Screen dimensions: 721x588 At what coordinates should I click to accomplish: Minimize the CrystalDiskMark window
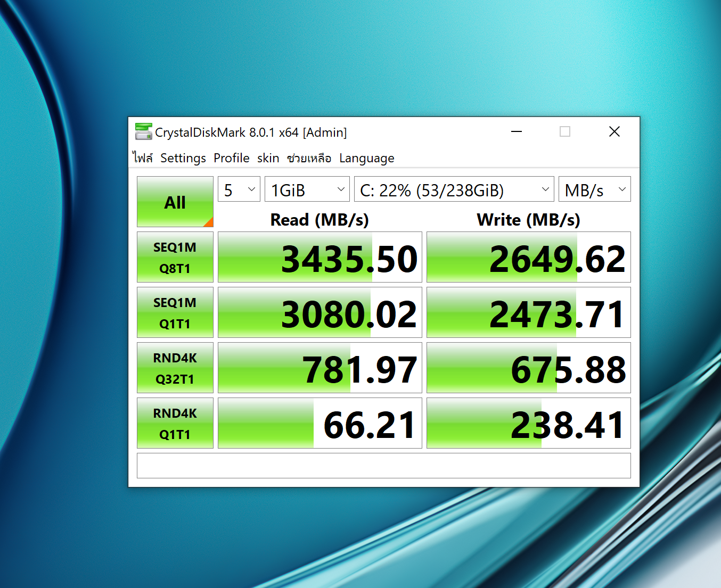pos(517,131)
